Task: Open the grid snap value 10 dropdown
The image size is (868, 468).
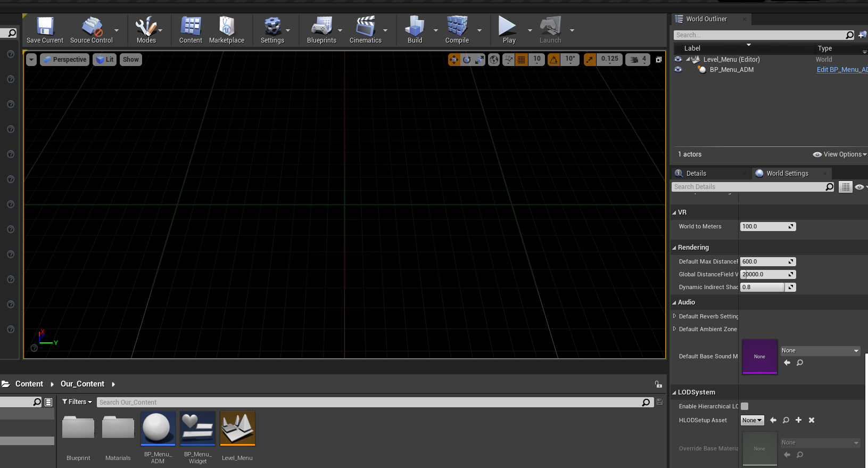Action: tap(537, 60)
